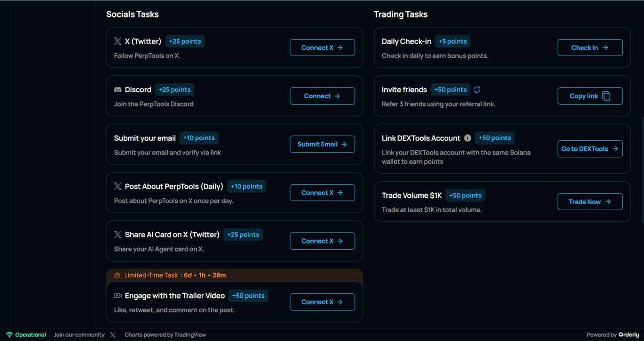Copy the referral link with Copy link
This screenshot has width=644, height=341.
590,96
